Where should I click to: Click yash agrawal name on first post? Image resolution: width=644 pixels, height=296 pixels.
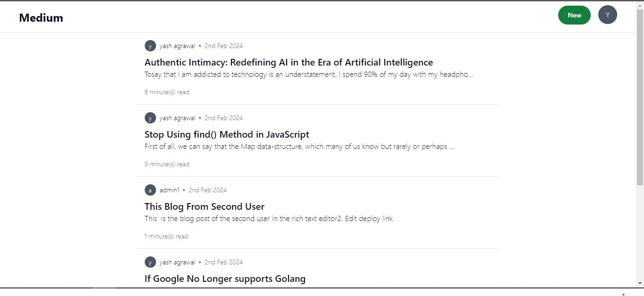(177, 46)
